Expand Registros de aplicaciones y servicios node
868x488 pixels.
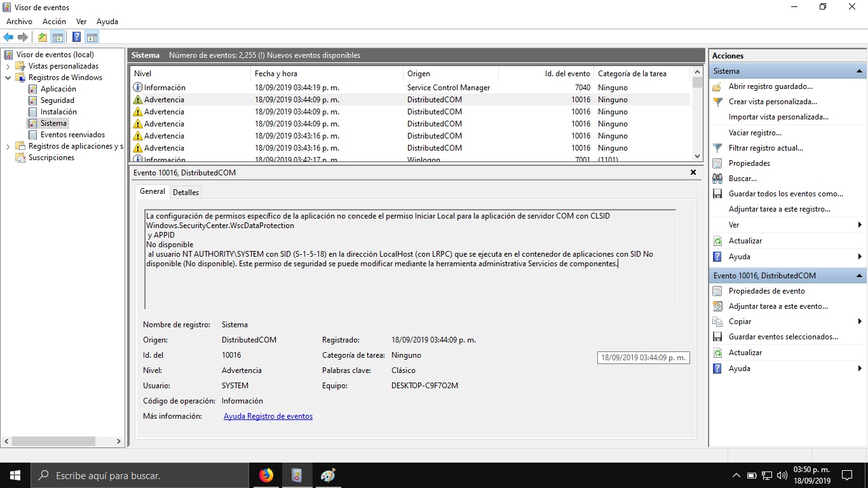[8, 146]
